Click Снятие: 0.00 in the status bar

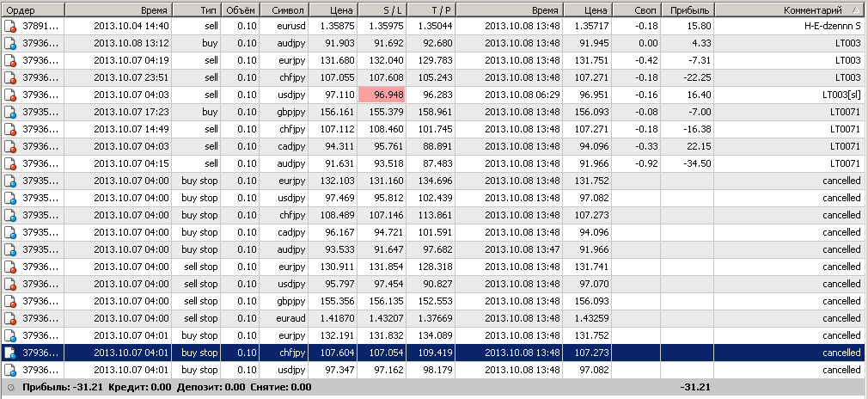(x=281, y=387)
